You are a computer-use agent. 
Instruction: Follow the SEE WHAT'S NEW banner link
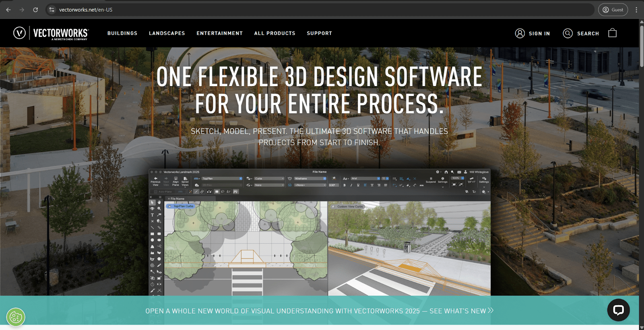point(461,311)
